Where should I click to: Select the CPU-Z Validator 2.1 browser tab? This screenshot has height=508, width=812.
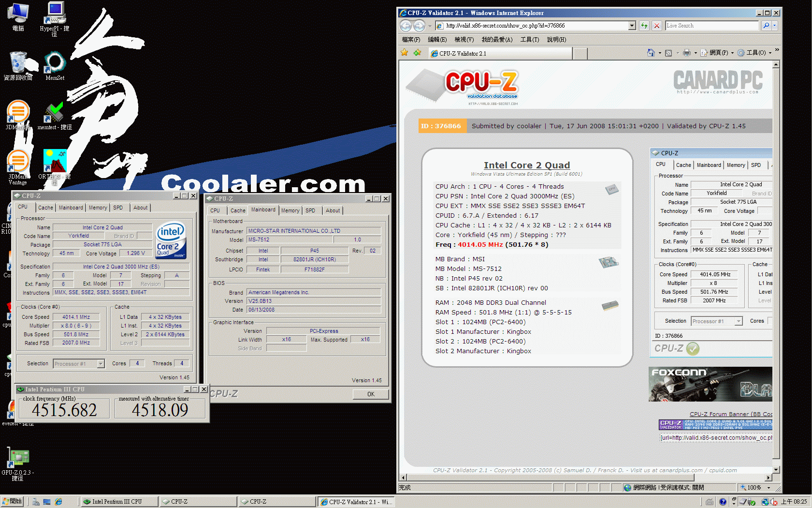click(500, 53)
